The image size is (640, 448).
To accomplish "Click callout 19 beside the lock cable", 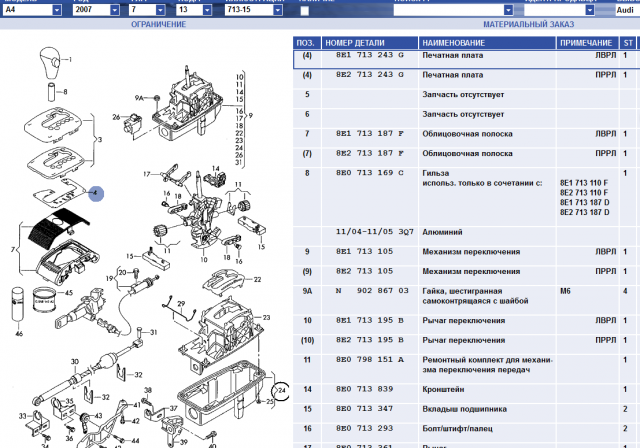I will tap(109, 278).
